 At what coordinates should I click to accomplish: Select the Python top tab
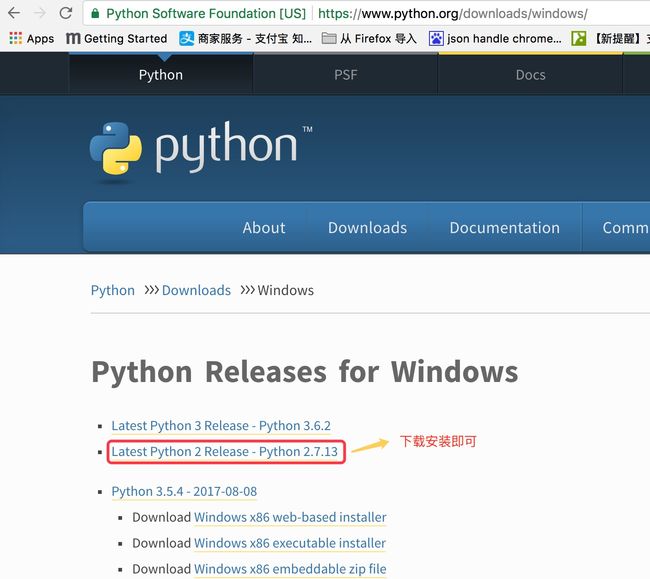tap(161, 75)
